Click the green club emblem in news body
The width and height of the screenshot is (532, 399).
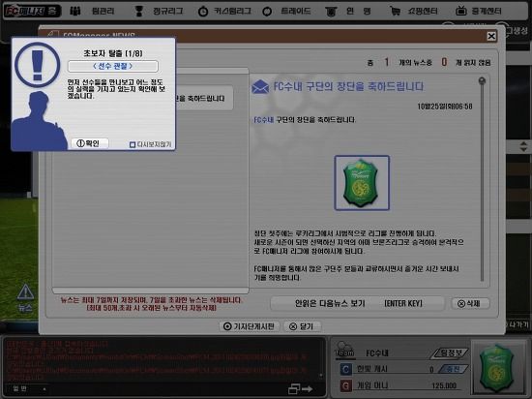coord(362,183)
